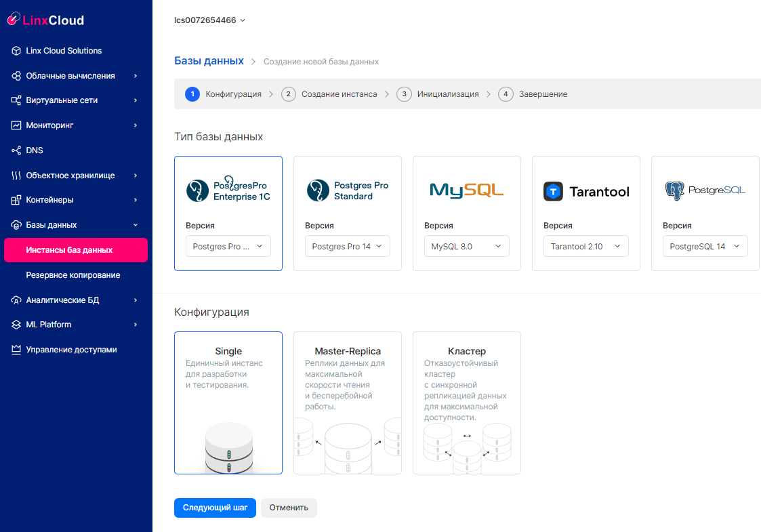
Task: Click step 4 circle Завершение
Action: [506, 94]
